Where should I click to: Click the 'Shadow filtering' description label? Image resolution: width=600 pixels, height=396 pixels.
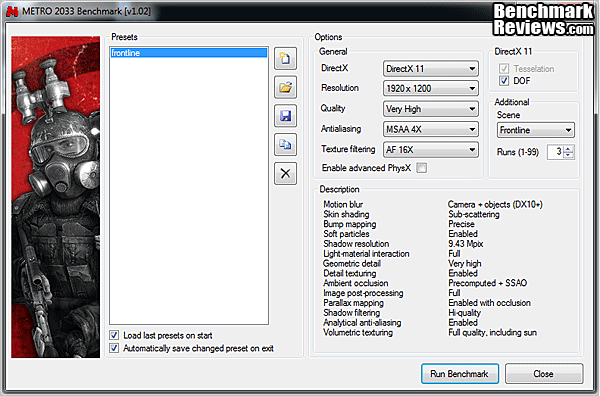[x=352, y=313]
